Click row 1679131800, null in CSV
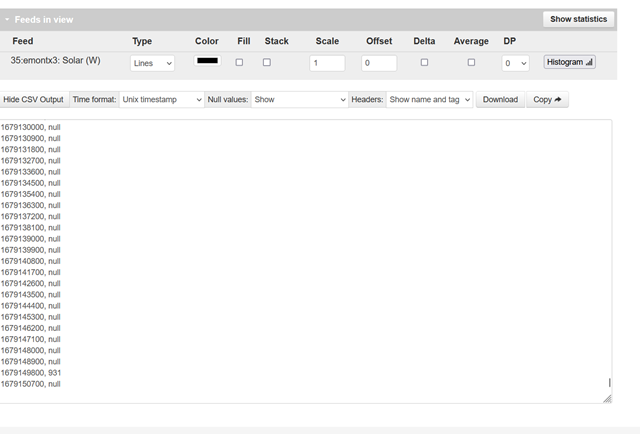The image size is (640, 434). coord(31,150)
